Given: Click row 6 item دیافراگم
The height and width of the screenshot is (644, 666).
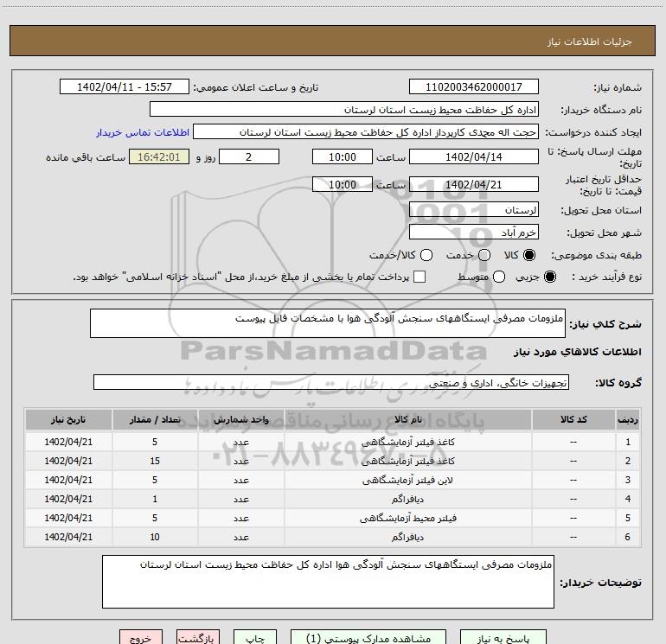Looking at the screenshot, I should [407, 538].
